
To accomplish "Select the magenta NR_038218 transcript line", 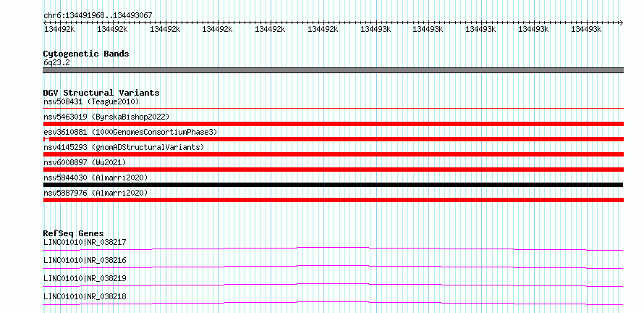I will pyautogui.click(x=333, y=303).
